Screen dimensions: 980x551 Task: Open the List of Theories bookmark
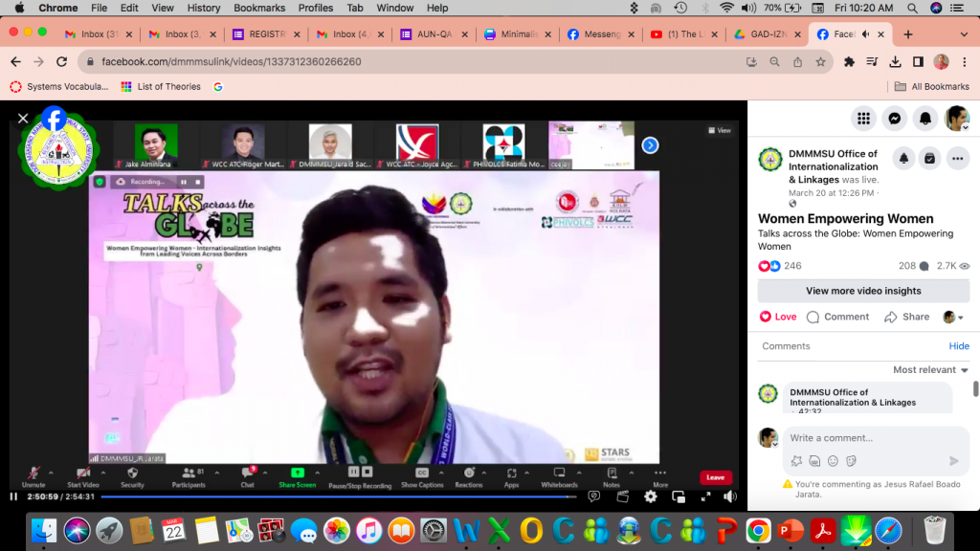(161, 87)
